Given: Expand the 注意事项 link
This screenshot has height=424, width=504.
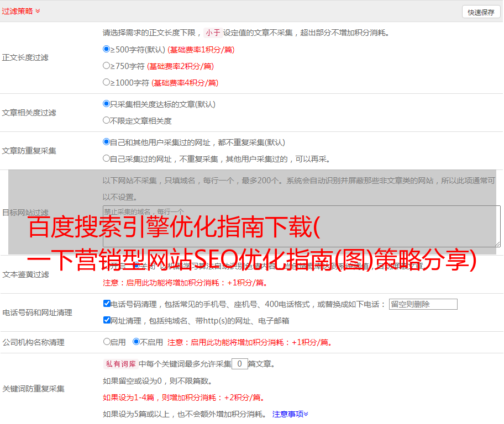Looking at the screenshot, I should (290, 414).
